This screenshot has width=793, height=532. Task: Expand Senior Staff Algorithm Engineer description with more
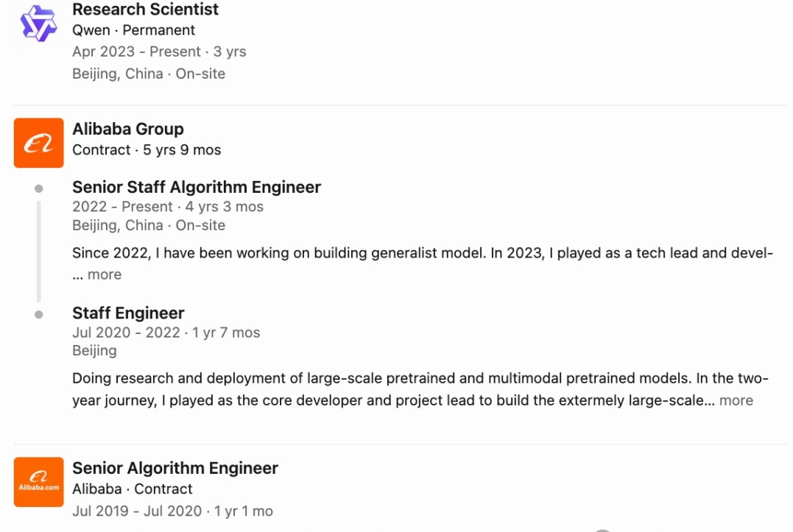click(x=104, y=274)
